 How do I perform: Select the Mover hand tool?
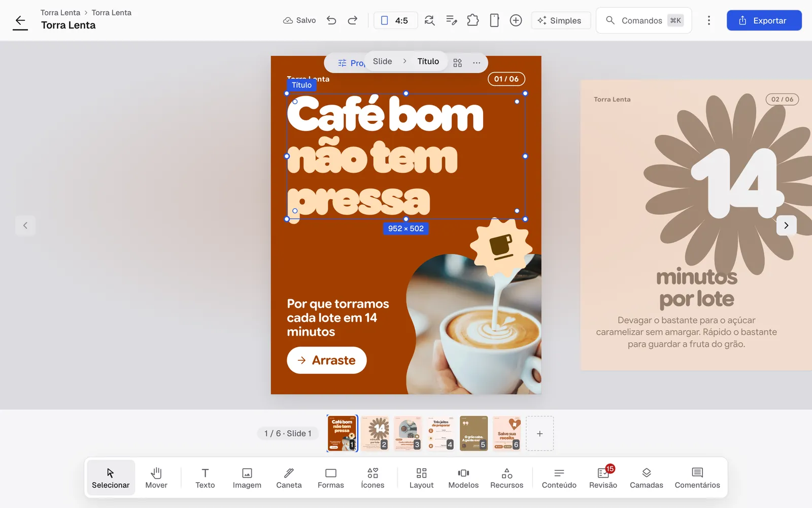click(x=156, y=478)
